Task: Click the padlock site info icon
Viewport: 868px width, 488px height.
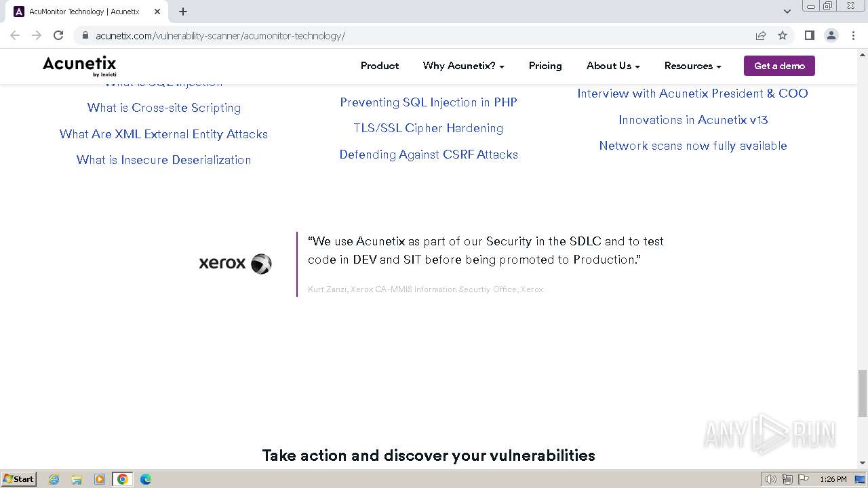Action: pyautogui.click(x=85, y=36)
